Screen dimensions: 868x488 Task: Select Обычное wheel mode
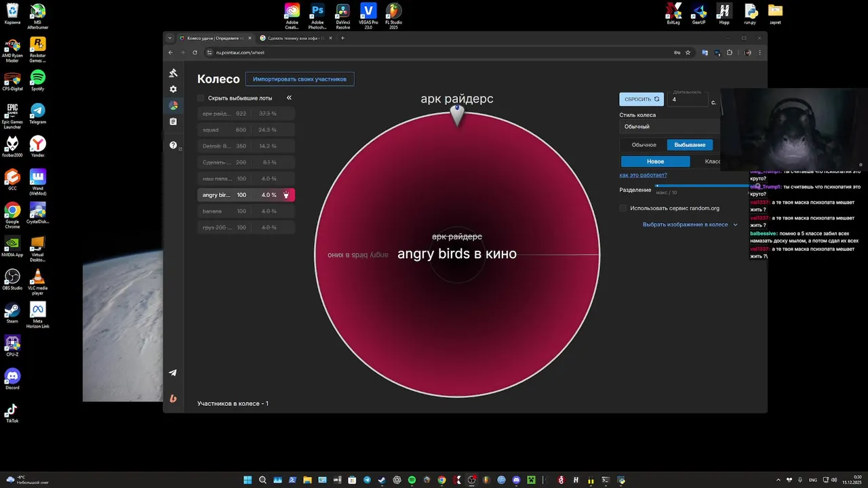(x=644, y=145)
